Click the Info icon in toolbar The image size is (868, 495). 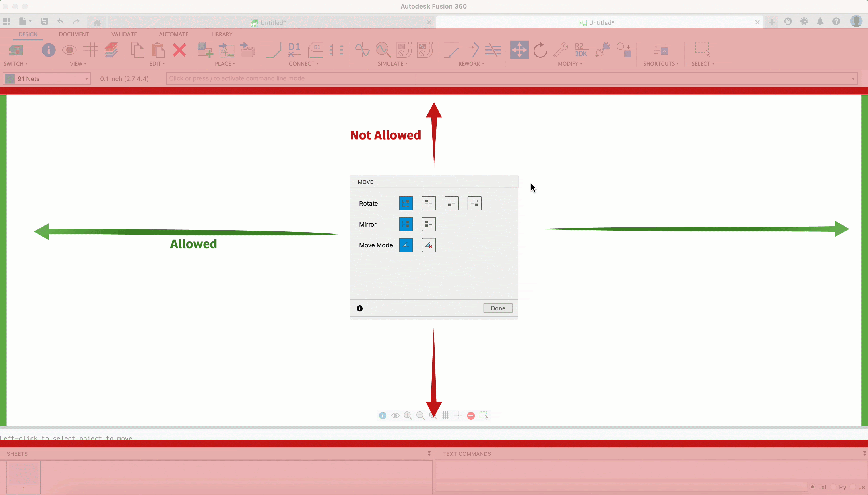click(49, 50)
